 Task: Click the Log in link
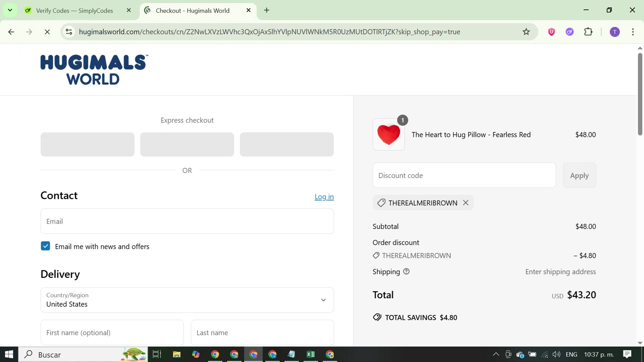[x=324, y=196]
